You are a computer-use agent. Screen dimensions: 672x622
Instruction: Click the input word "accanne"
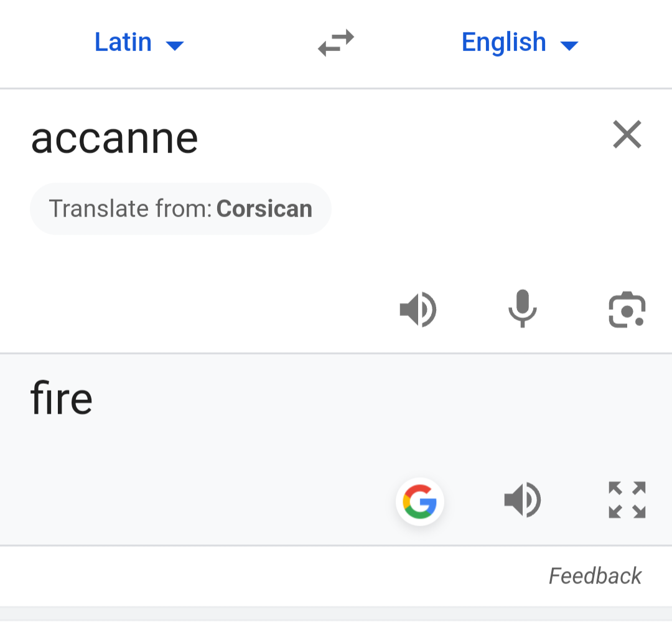point(114,138)
